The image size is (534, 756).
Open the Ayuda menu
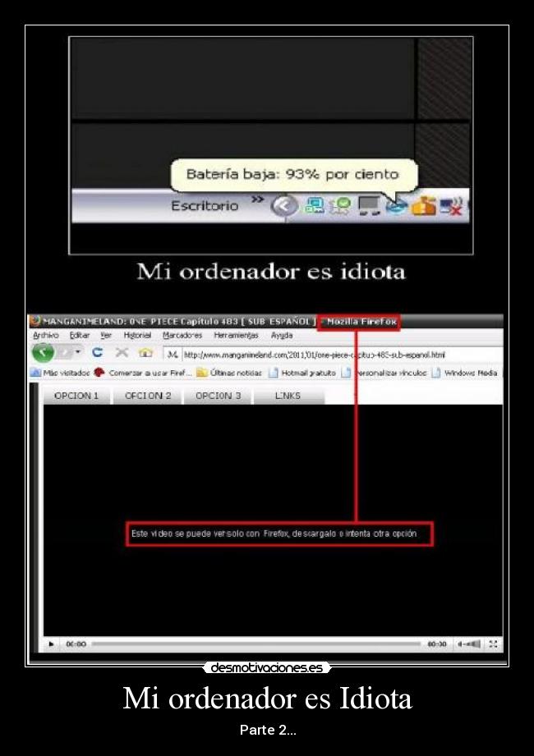tap(282, 335)
